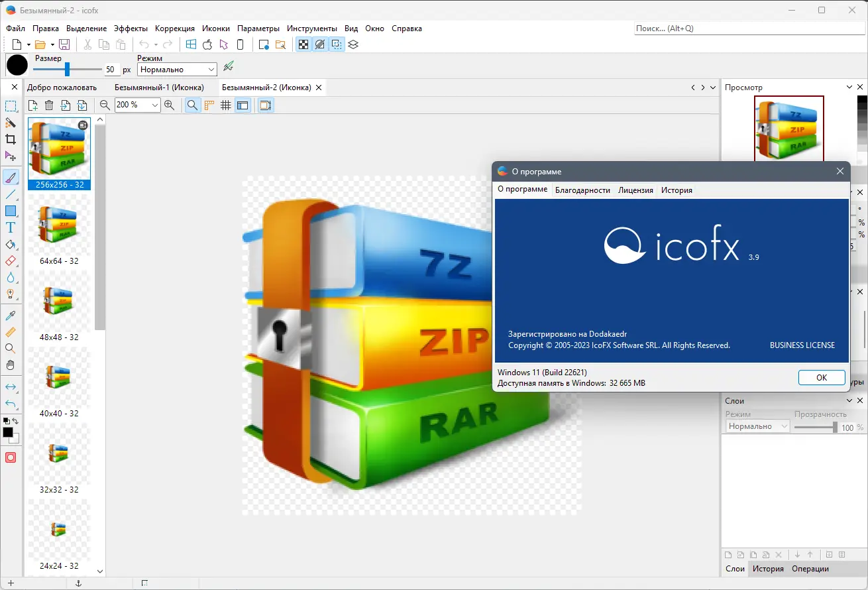Select the 64x64 - 32 image thumbnail
The width and height of the screenshot is (868, 590).
[x=59, y=231]
